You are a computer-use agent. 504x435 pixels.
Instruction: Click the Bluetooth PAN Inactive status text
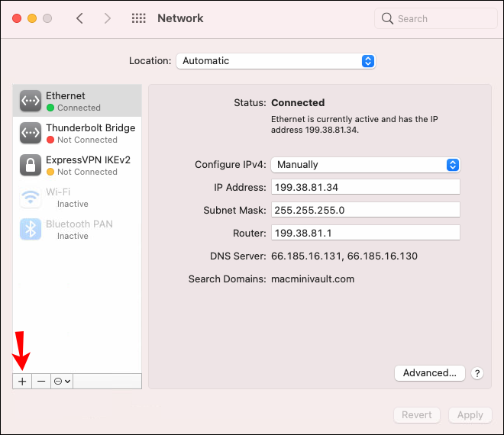(x=73, y=236)
